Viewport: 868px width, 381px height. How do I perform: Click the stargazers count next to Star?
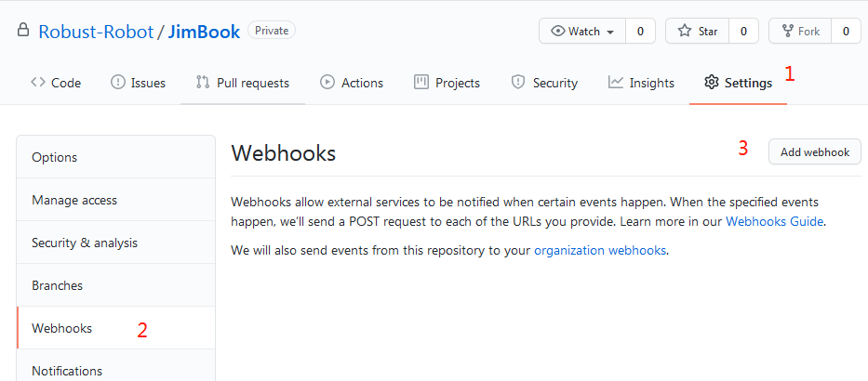(x=743, y=32)
